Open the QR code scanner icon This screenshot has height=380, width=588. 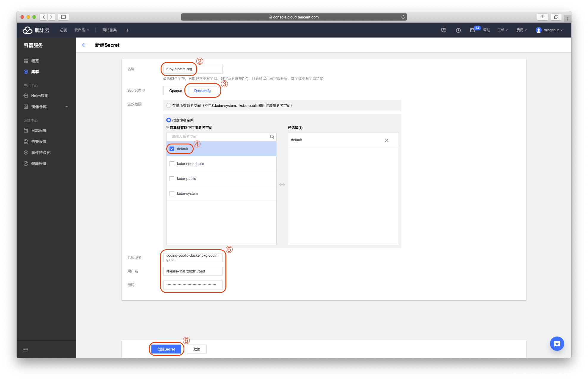(443, 30)
